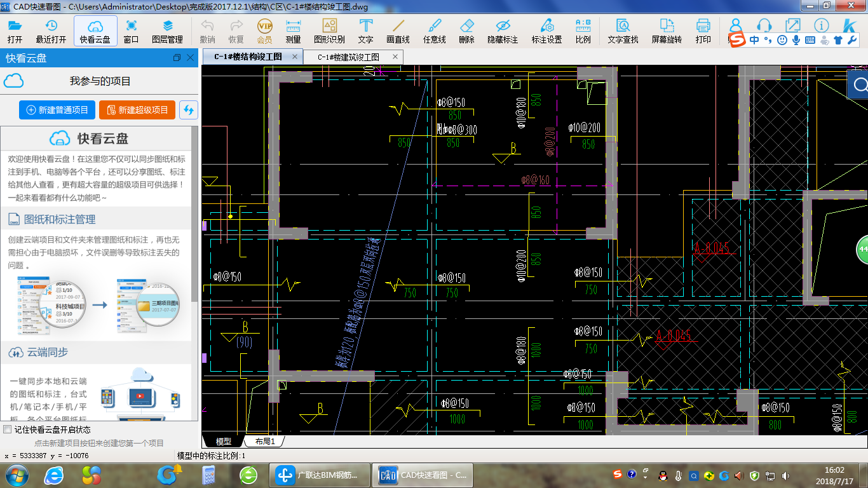Open the 最近打开 recent files tool
The height and width of the screenshot is (488, 868).
click(x=51, y=30)
